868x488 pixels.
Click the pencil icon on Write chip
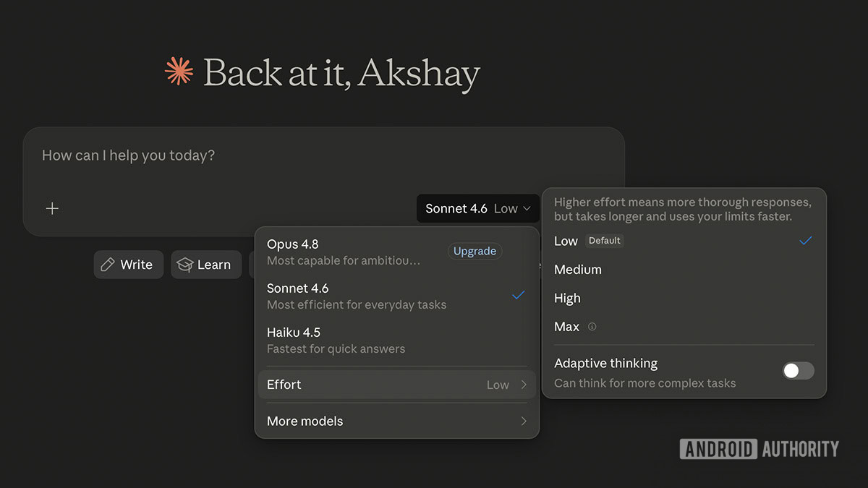[x=108, y=265]
